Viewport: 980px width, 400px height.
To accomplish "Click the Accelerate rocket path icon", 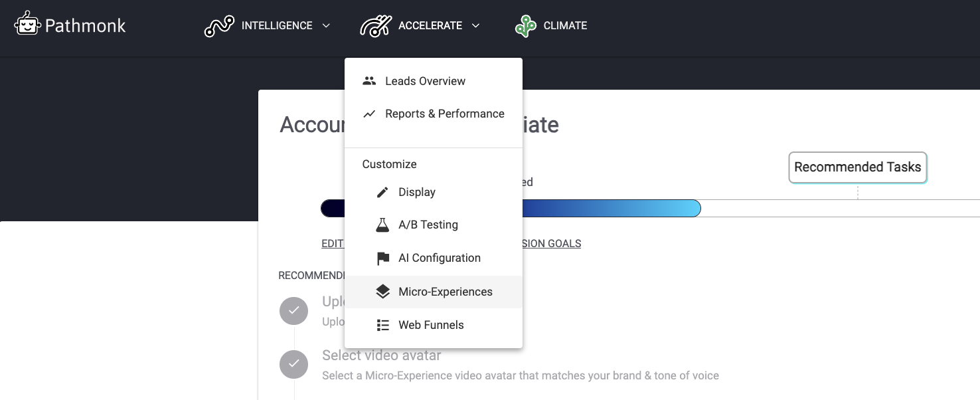I will (375, 26).
